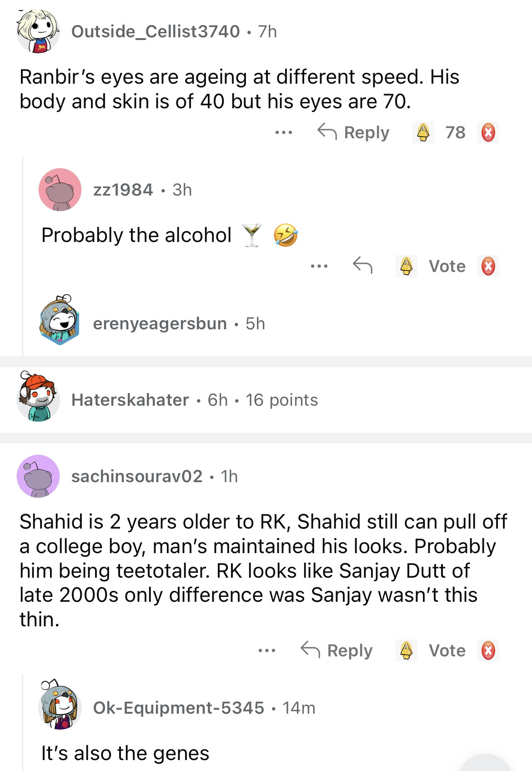Downvote zz1984's alcohol comment
Viewport: 532px width, 771px height.
488,266
